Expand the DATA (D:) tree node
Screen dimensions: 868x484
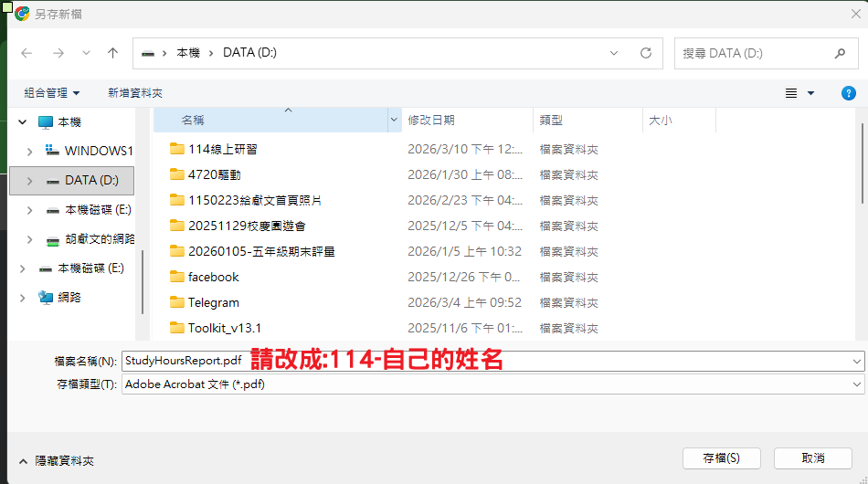point(30,181)
